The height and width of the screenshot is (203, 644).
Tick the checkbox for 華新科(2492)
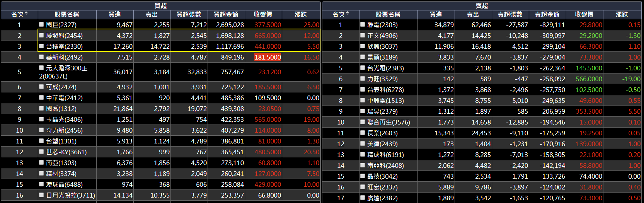[41, 57]
